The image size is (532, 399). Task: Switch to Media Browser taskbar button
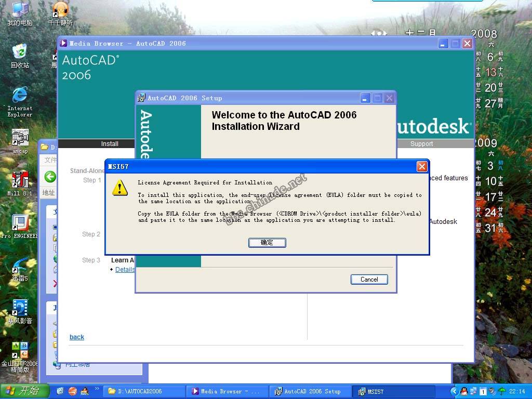coord(227,391)
